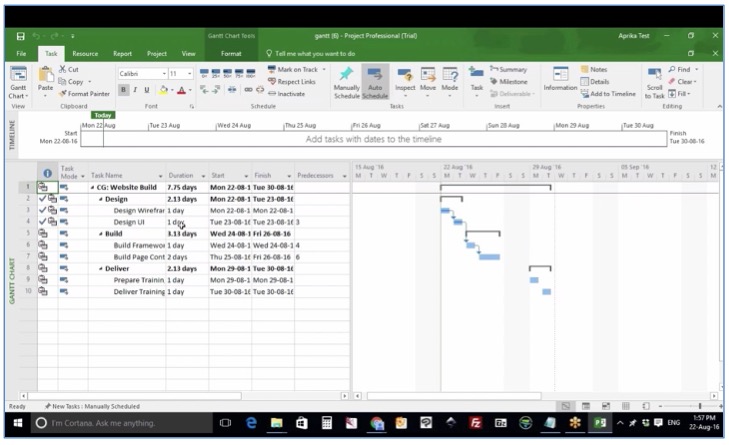Collapse the Deliver summary task
The width and height of the screenshot is (729, 445).
tap(100, 269)
